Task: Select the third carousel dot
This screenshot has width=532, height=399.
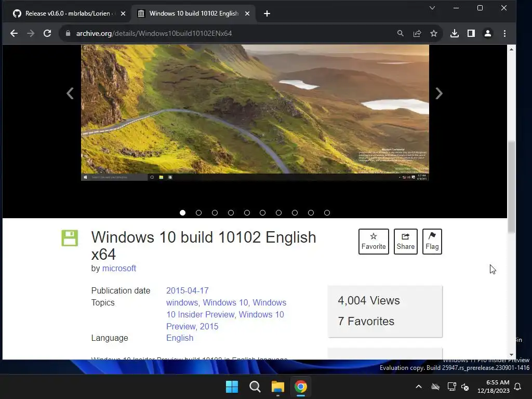Action: click(215, 212)
